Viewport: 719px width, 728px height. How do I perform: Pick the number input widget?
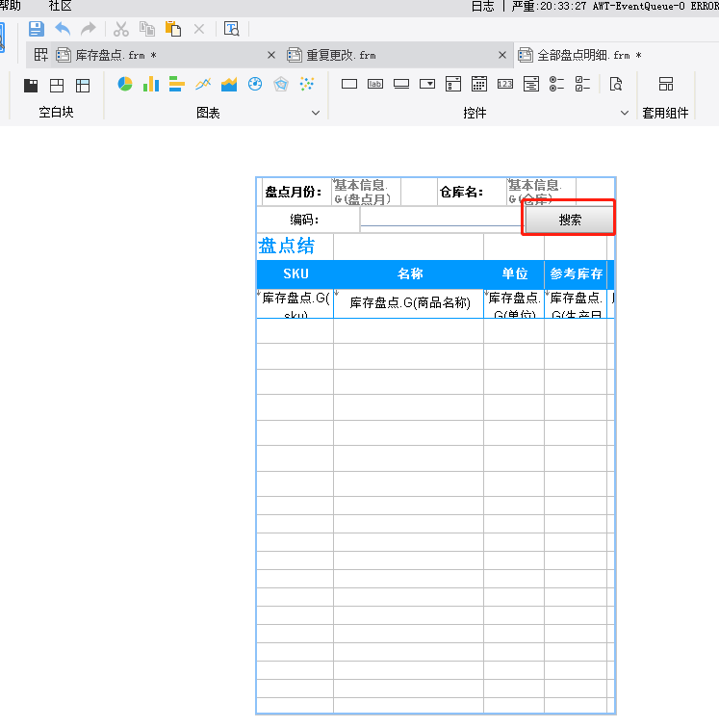coord(505,85)
